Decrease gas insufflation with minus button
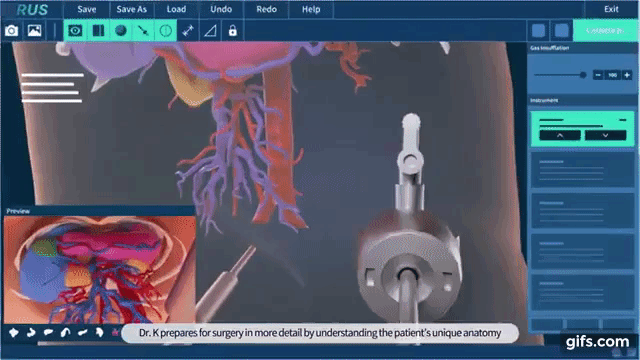This screenshot has width=640, height=360. coord(598,75)
